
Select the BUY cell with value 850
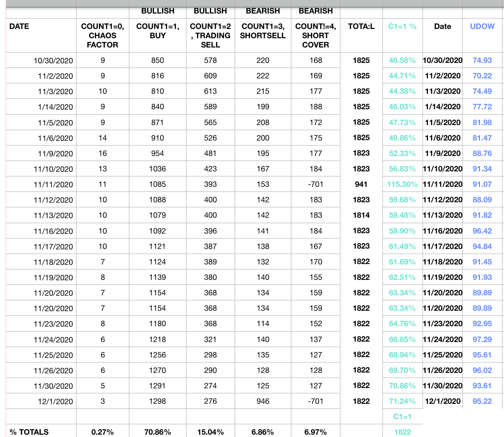pos(157,60)
